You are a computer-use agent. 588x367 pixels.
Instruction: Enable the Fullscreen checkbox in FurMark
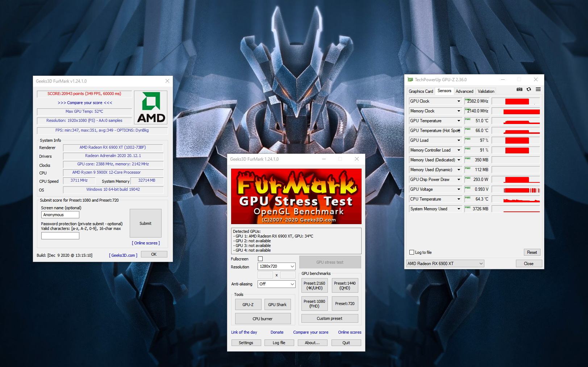(260, 259)
